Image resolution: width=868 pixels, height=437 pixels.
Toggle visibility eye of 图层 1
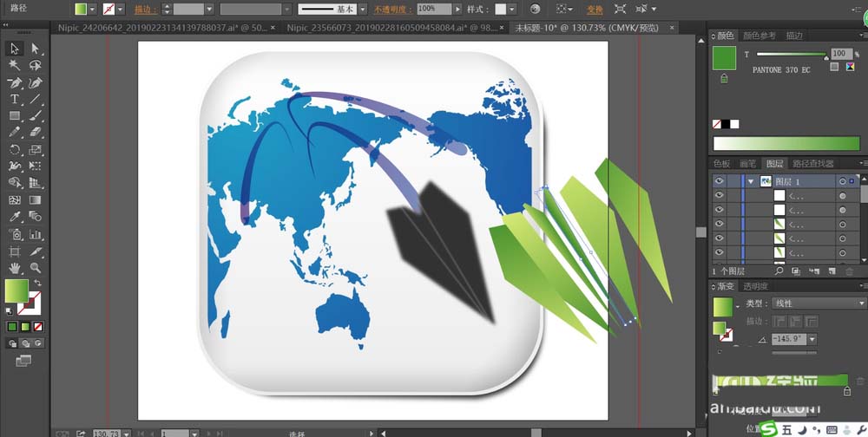pos(719,181)
